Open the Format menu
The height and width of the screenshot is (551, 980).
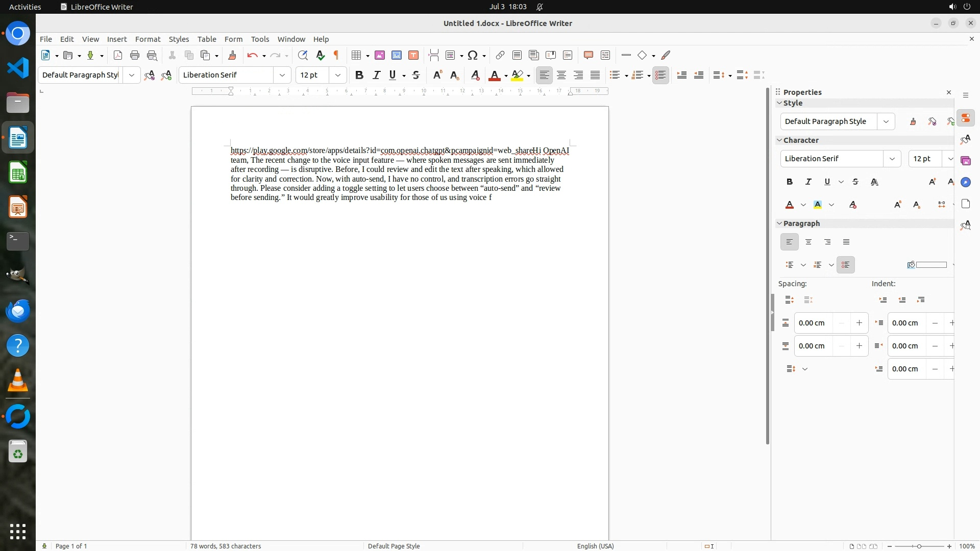click(148, 39)
